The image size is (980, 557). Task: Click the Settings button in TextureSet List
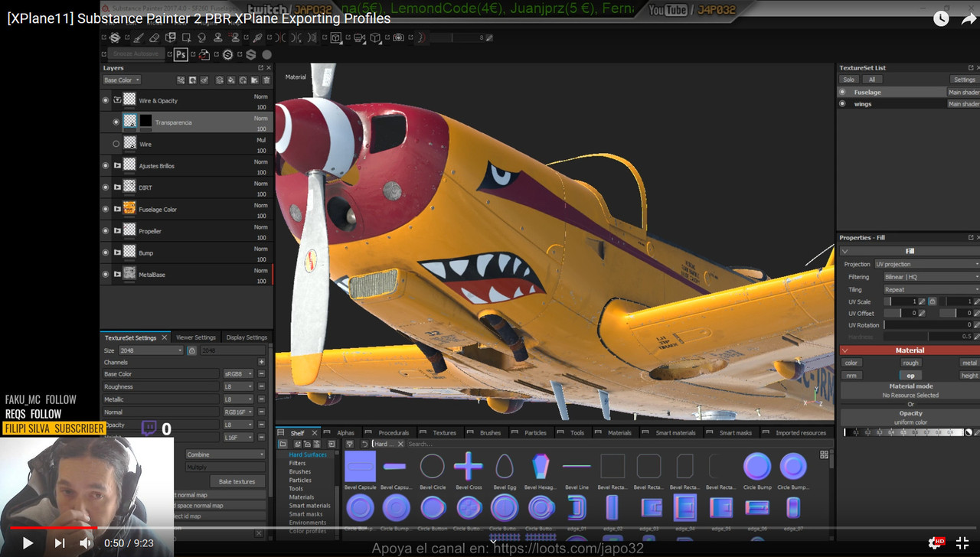965,80
